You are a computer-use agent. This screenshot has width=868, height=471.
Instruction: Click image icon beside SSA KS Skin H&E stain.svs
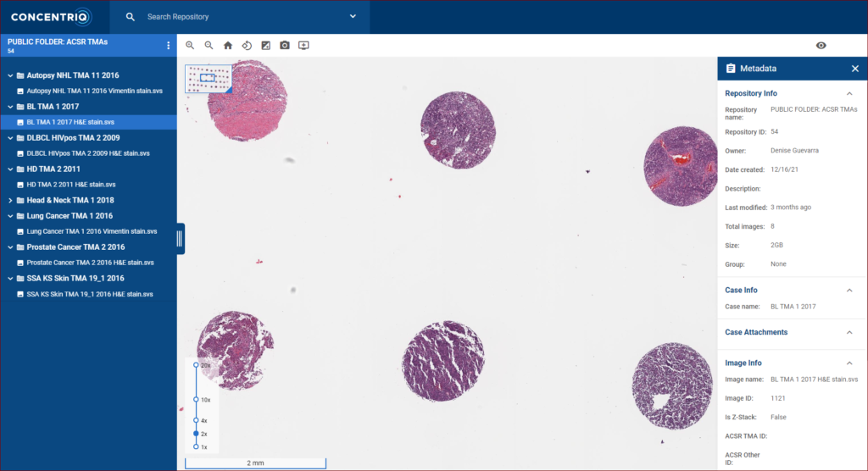coord(20,294)
